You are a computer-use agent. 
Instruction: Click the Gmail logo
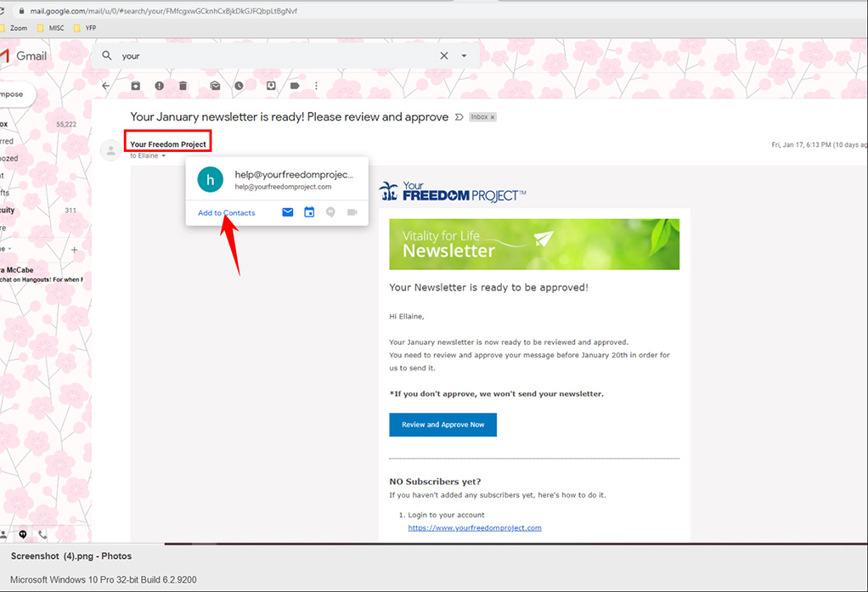(x=23, y=55)
